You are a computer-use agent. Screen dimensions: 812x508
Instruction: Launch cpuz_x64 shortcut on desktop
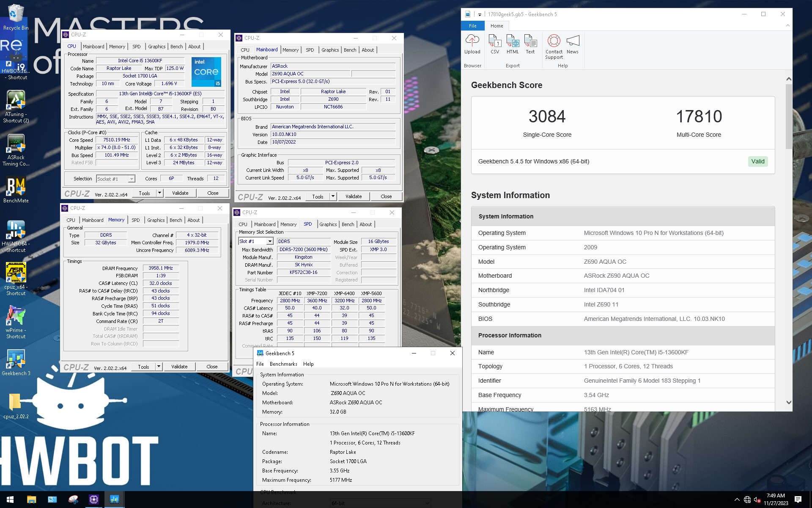[x=16, y=279]
